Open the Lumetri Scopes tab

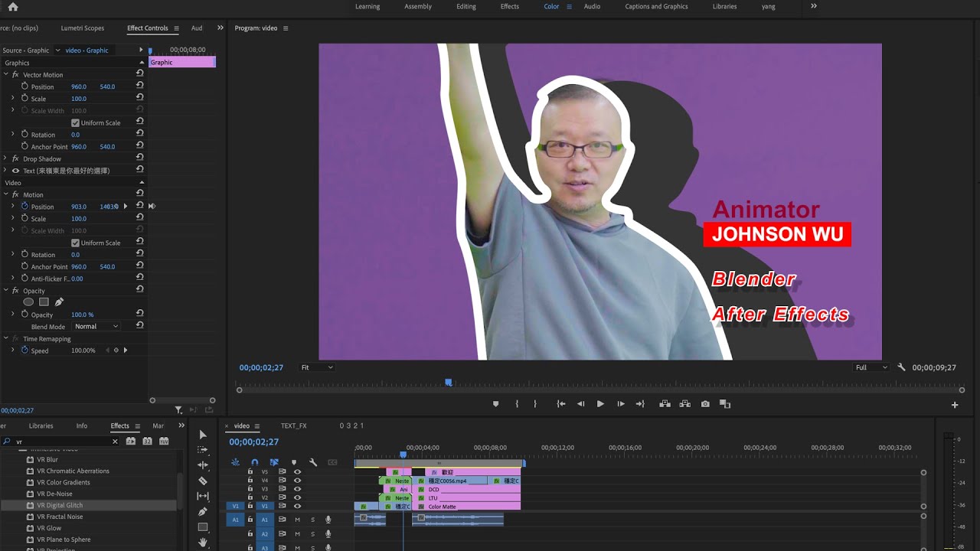point(83,28)
